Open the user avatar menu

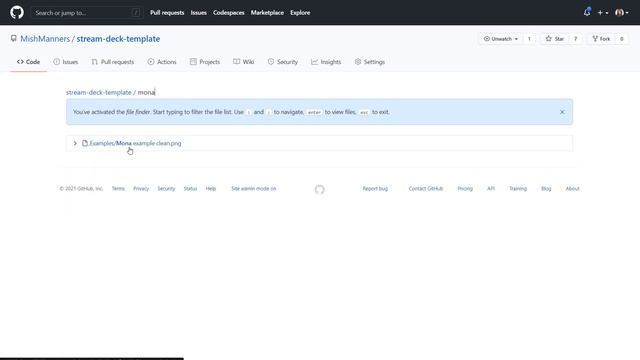pyautogui.click(x=622, y=13)
